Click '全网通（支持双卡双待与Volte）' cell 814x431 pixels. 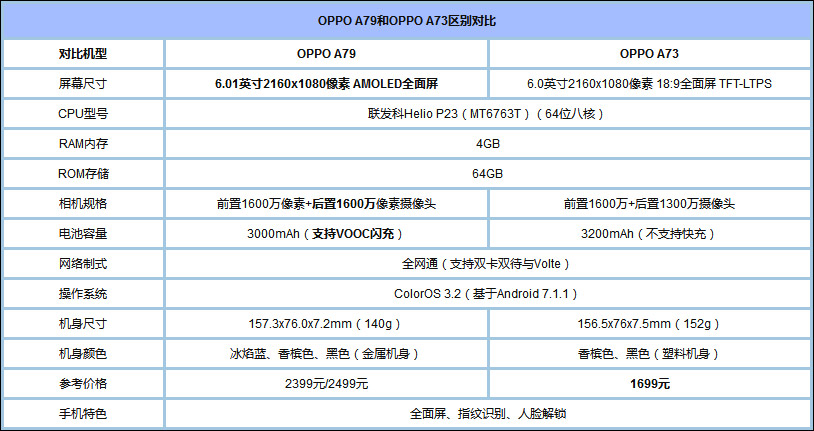click(488, 264)
